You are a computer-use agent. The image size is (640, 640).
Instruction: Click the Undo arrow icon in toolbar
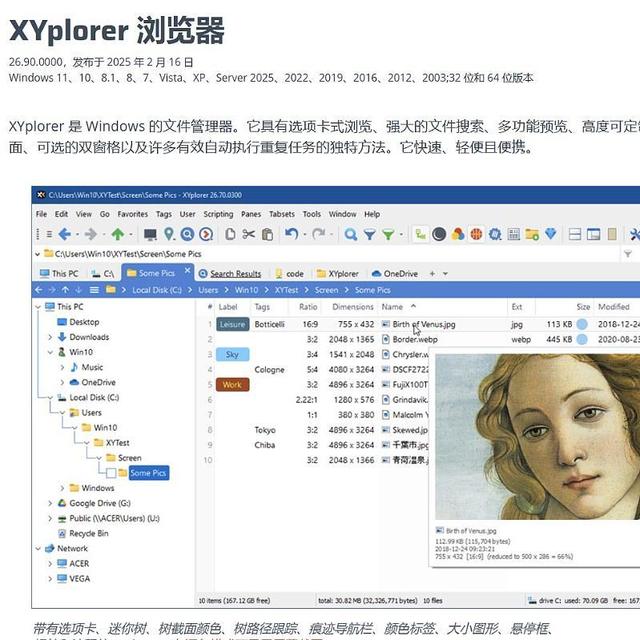click(291, 234)
